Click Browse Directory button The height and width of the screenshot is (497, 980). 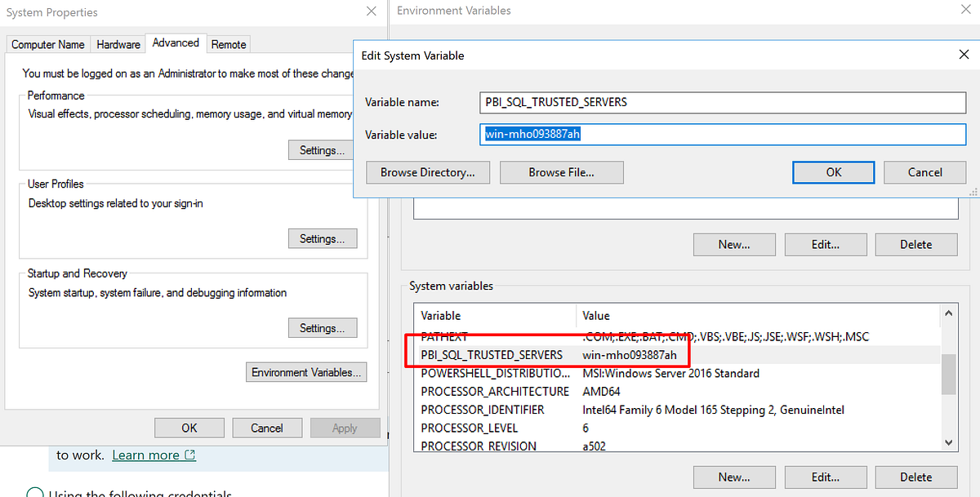427,172
